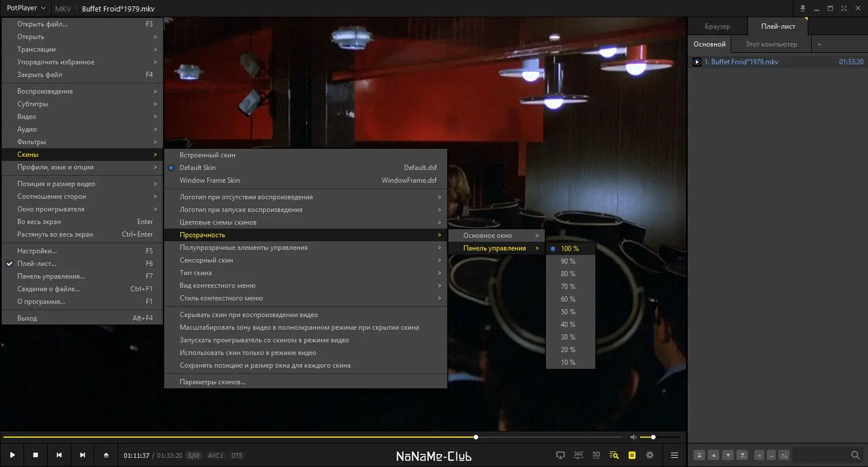Screen dimensions: 868x467
Task: Click the screen cast icon in control bar
Action: 560,456
